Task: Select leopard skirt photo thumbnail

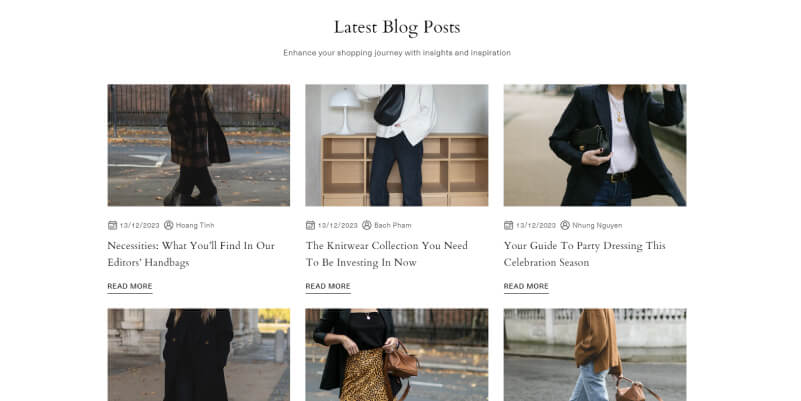Action: (x=397, y=355)
